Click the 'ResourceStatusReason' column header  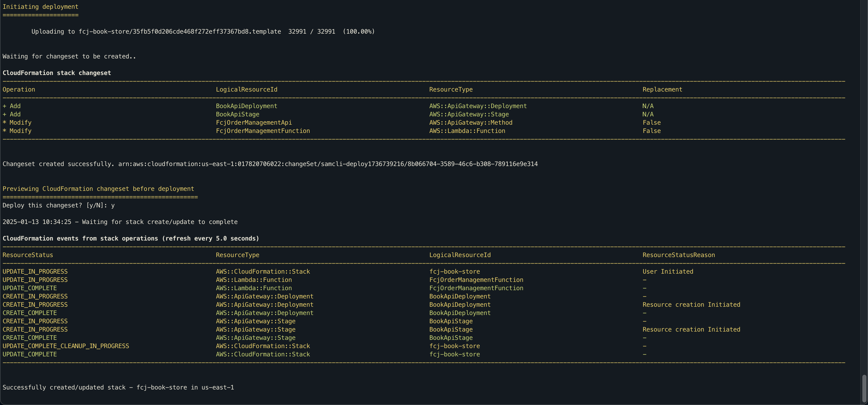[x=679, y=255]
